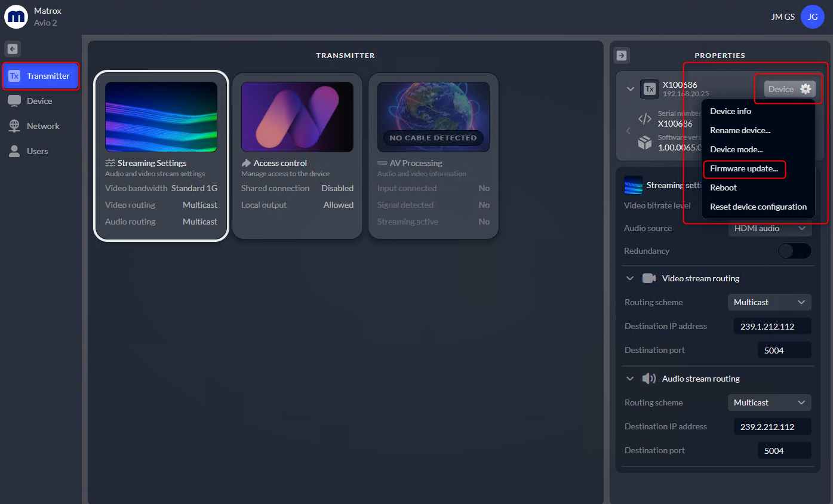833x504 pixels.
Task: Click the Network globe icon
Action: pyautogui.click(x=14, y=126)
